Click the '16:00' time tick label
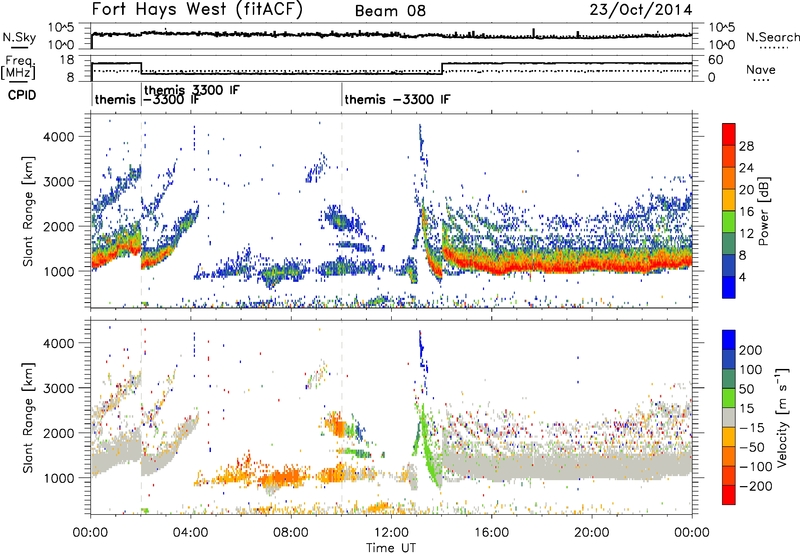Screen dimensions: 800x554 [491, 533]
